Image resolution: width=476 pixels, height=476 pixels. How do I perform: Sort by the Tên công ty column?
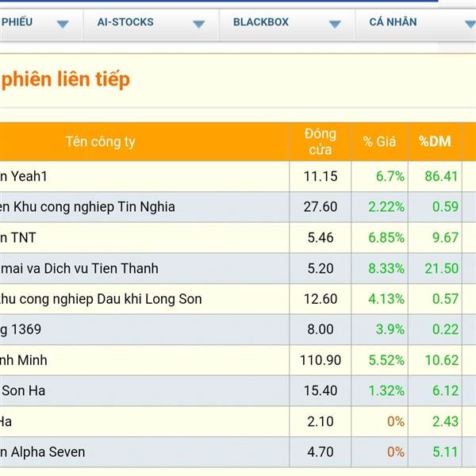[x=100, y=142]
